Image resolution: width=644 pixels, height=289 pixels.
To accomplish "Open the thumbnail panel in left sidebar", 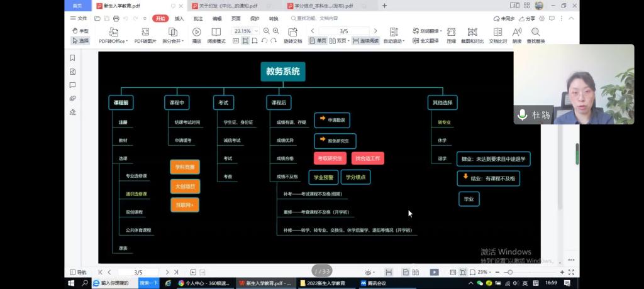I will 73,72.
